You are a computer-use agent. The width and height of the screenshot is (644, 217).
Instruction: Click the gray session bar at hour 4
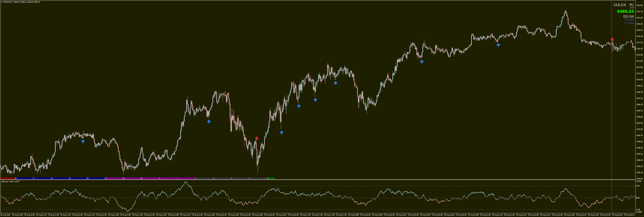231,178
